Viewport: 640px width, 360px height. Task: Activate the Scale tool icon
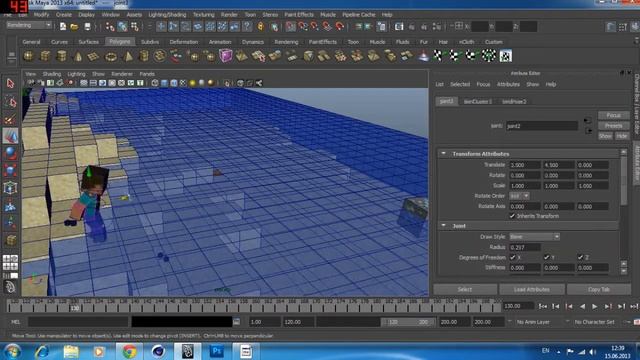pyautogui.click(x=10, y=170)
